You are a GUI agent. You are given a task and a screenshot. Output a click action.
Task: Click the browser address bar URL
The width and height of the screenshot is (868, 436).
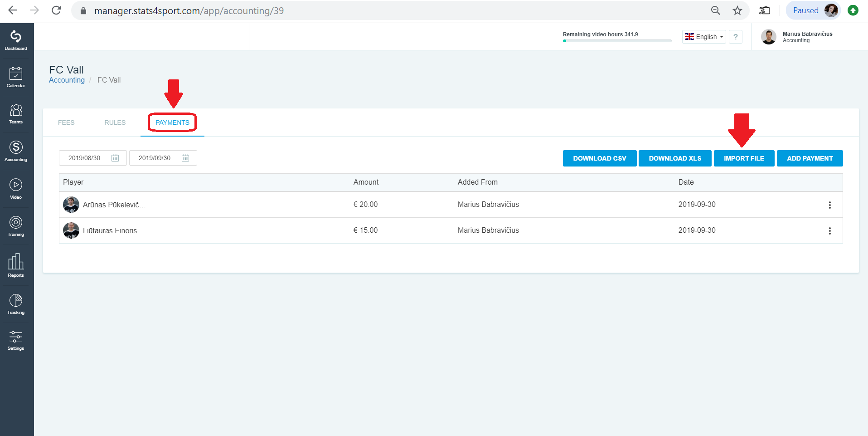point(189,10)
